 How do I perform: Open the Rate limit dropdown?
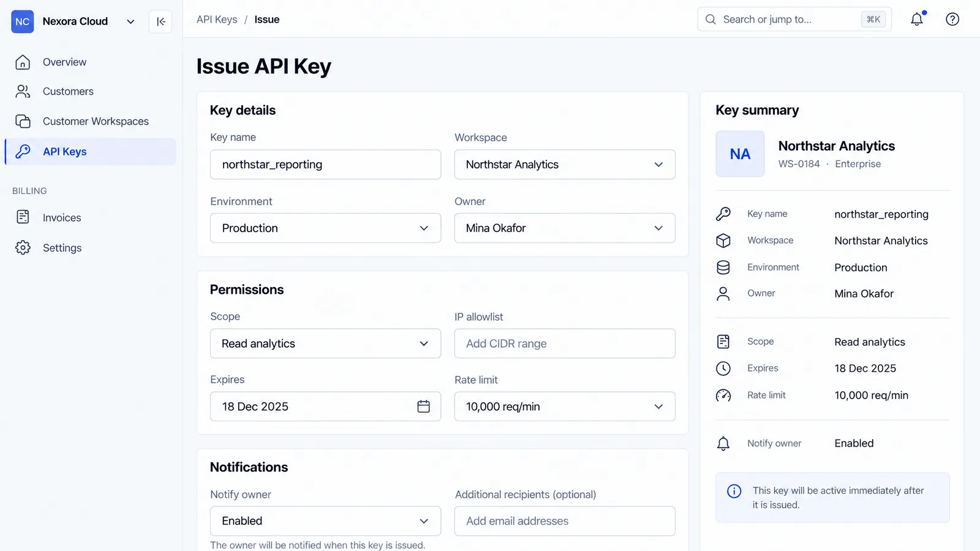point(565,407)
